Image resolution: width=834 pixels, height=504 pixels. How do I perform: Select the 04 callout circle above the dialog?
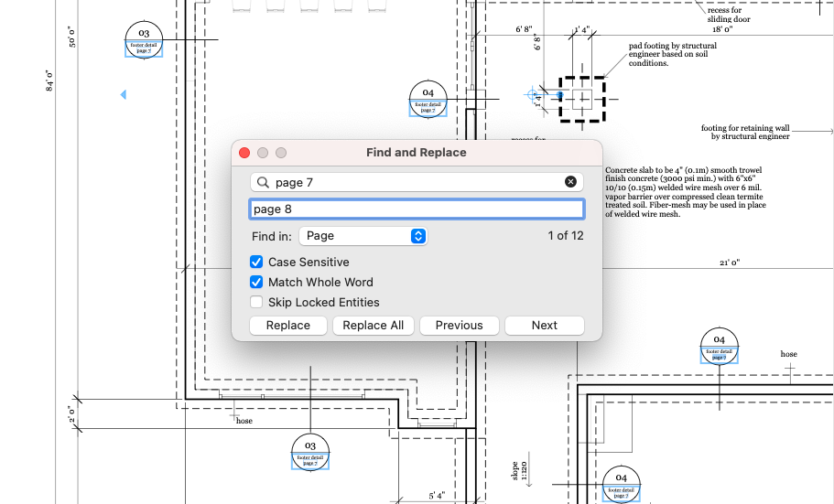coord(428,99)
